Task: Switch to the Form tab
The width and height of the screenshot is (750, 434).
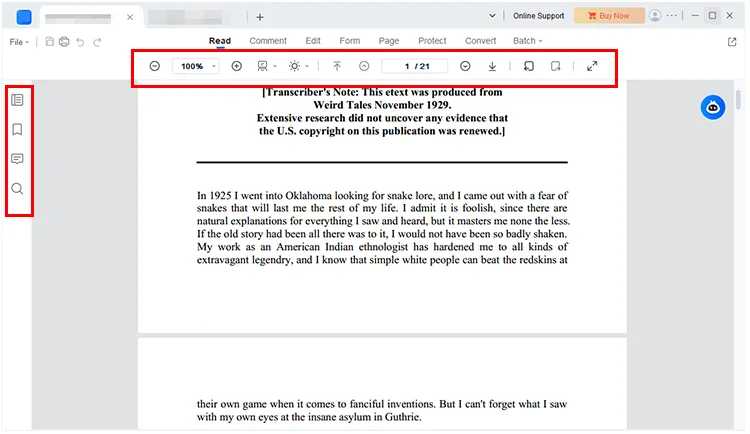Action: pos(350,41)
